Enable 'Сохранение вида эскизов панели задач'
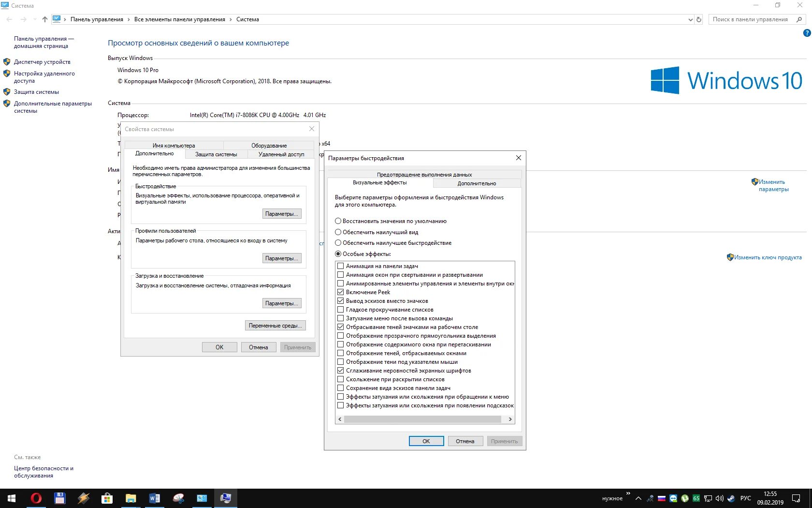Image resolution: width=812 pixels, height=508 pixels. tap(341, 388)
